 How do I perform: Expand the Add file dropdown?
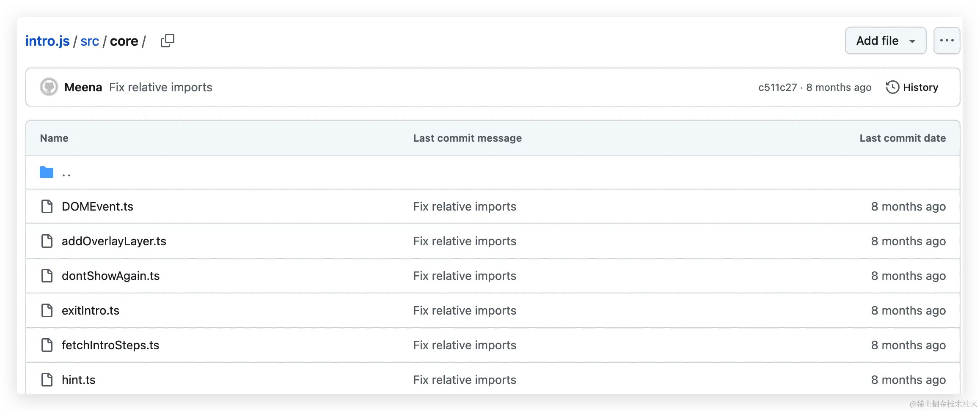coord(886,41)
